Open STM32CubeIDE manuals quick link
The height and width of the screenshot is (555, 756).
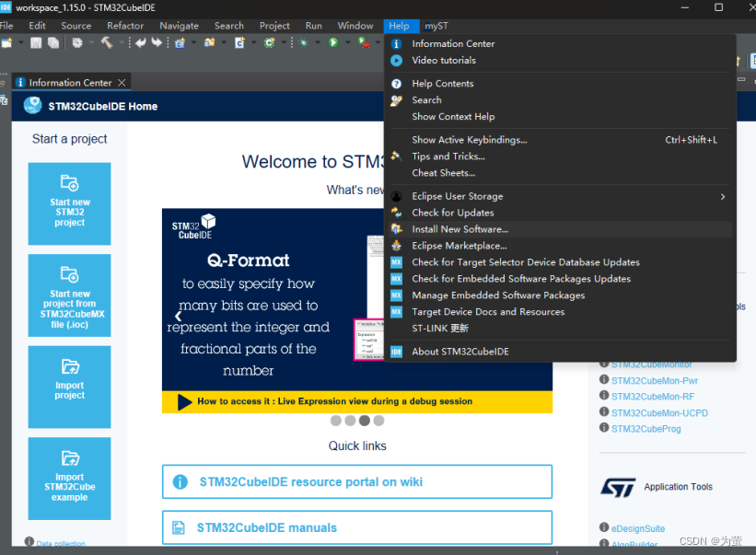pos(357,527)
